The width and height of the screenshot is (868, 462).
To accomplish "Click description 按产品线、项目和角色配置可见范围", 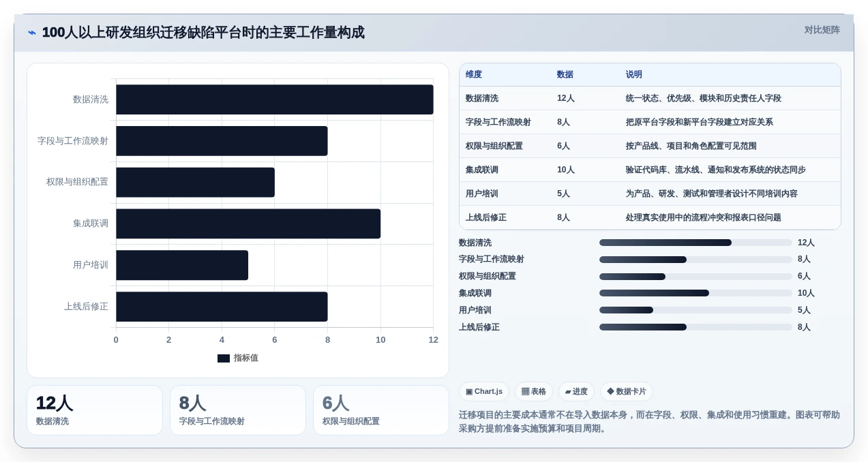I will point(691,146).
